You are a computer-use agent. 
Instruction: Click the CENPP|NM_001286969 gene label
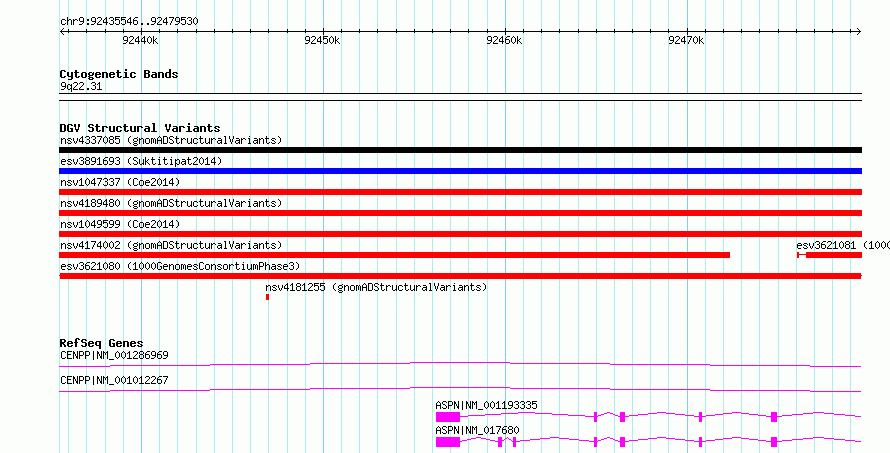(114, 355)
